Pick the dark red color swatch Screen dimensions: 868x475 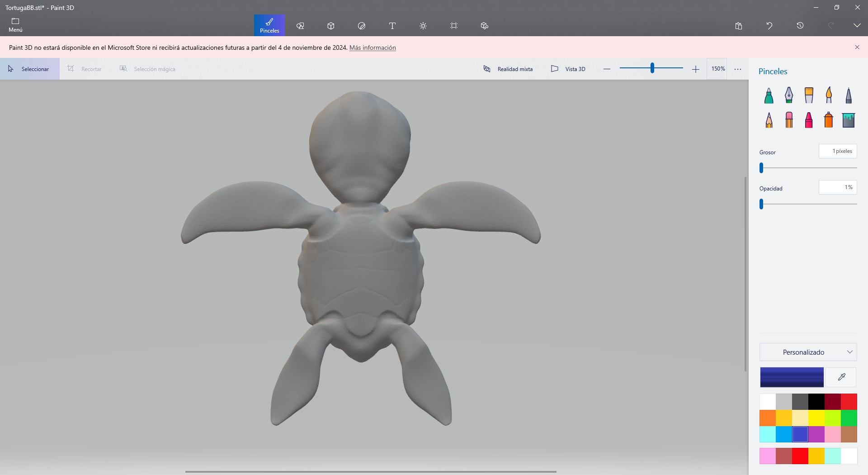pyautogui.click(x=833, y=402)
